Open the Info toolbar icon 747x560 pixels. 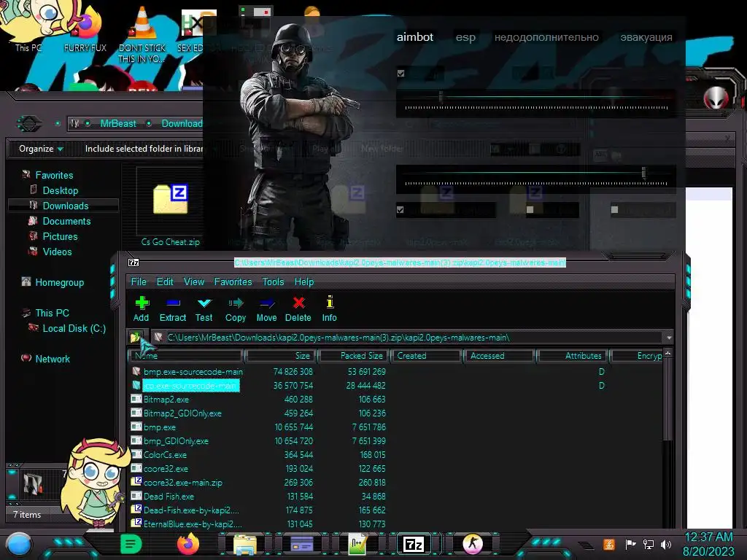[329, 309]
